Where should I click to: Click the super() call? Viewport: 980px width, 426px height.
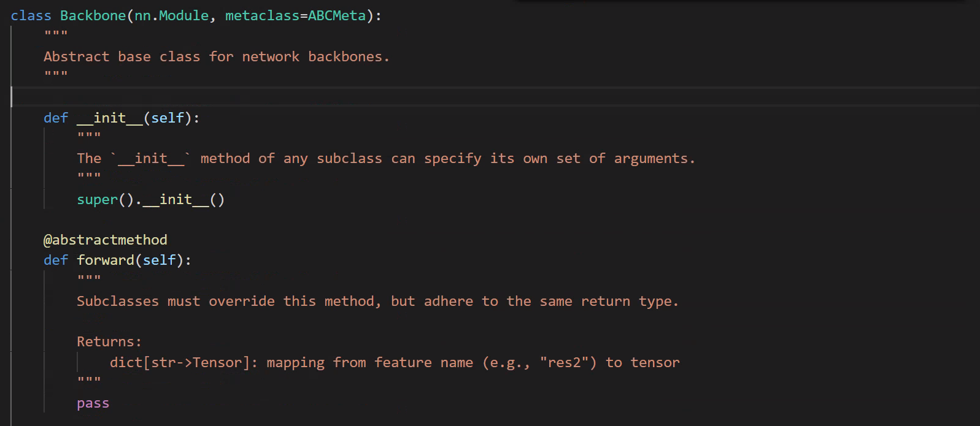pos(97,200)
